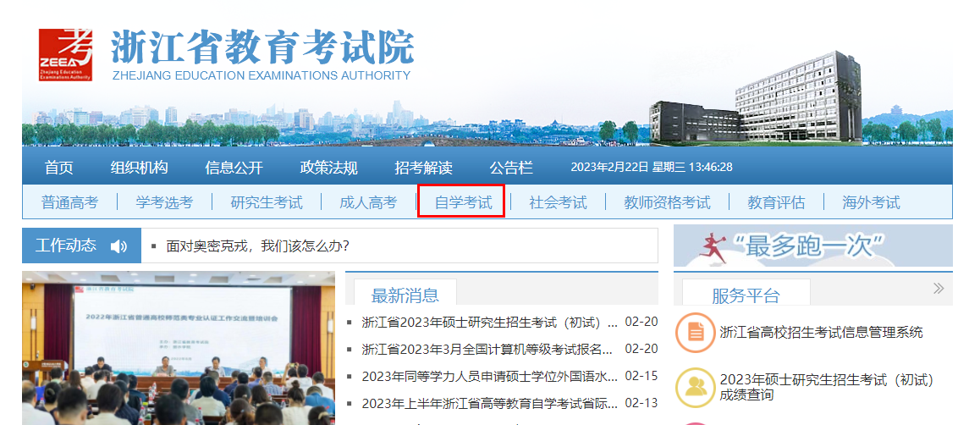Viewport: 980px width, 425px height.
Task: Open 浙江省高校招生考试信息管理系统 link
Action: (x=821, y=333)
